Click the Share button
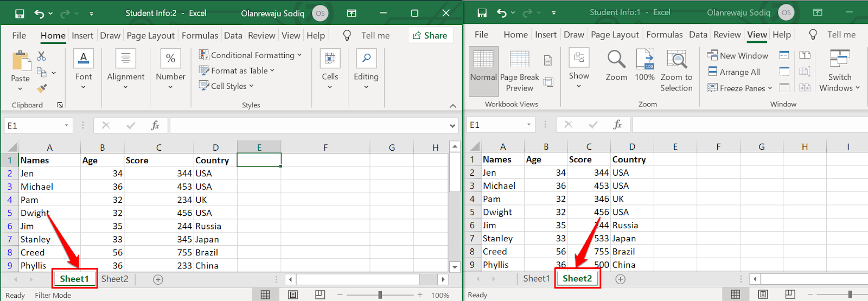The height and width of the screenshot is (301, 868). click(430, 35)
